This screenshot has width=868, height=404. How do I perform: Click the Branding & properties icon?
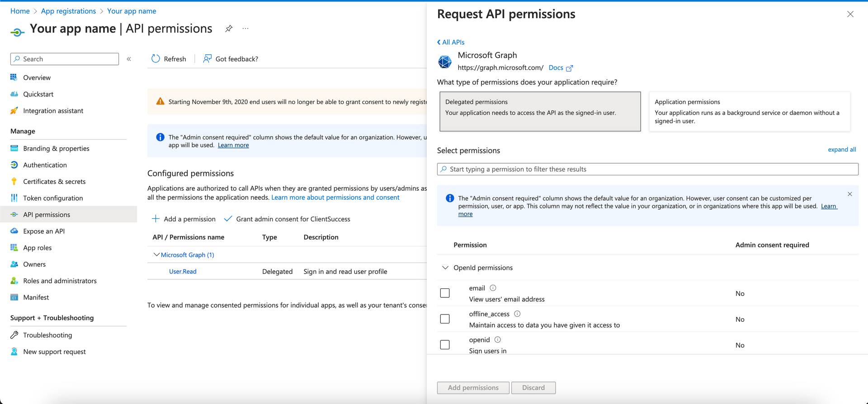pos(14,148)
